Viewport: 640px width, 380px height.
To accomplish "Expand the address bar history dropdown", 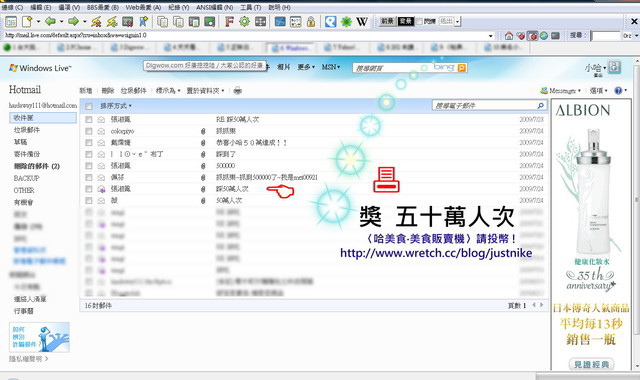I will pos(491,36).
